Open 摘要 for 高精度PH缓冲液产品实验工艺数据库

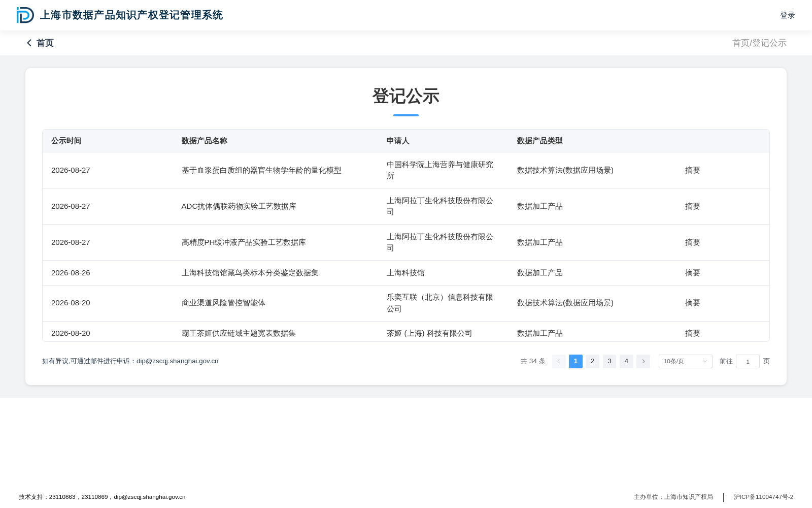coord(692,242)
